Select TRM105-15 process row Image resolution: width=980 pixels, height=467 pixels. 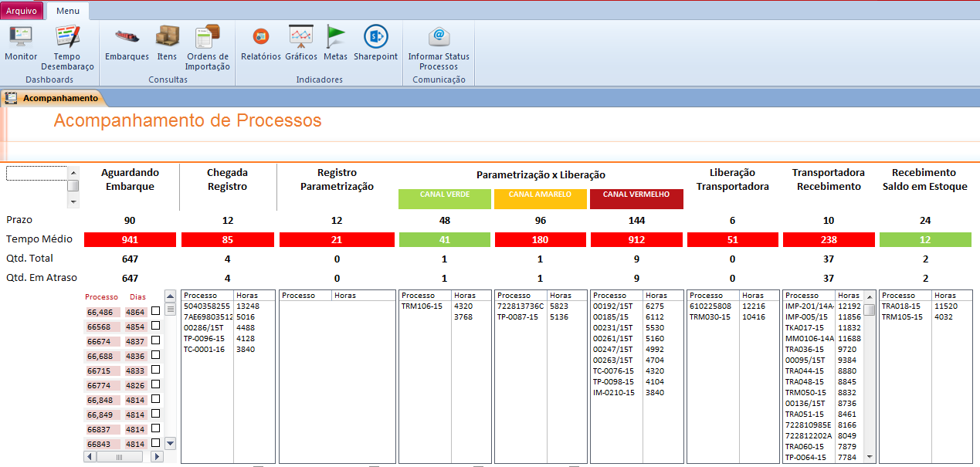(x=925, y=317)
